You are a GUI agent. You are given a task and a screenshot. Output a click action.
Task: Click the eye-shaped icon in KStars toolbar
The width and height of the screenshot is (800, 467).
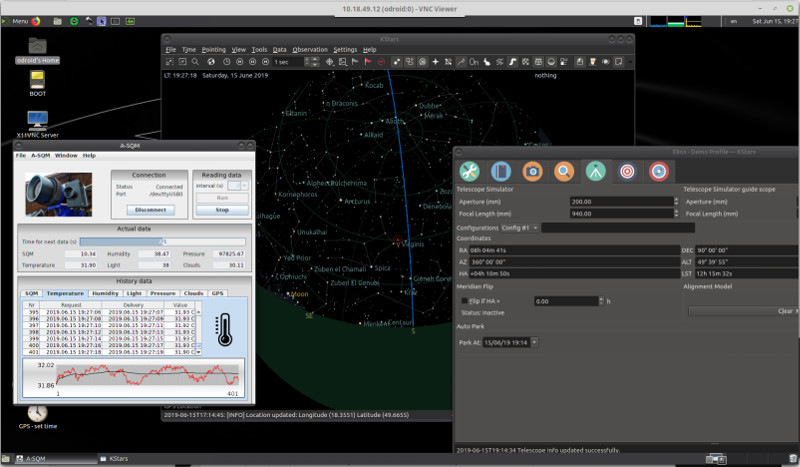606,62
